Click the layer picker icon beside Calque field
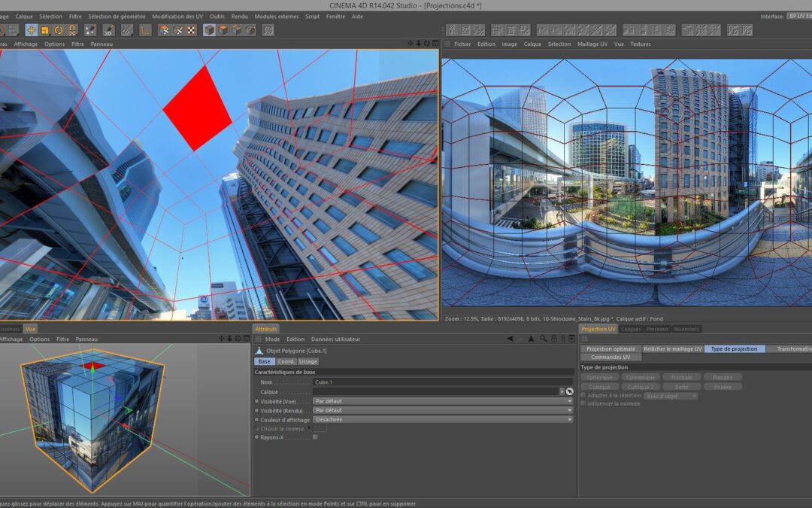The height and width of the screenshot is (508, 812). (569, 391)
